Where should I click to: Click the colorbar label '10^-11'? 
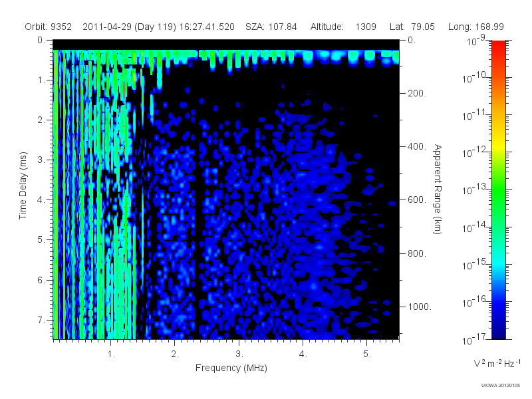[x=475, y=115]
